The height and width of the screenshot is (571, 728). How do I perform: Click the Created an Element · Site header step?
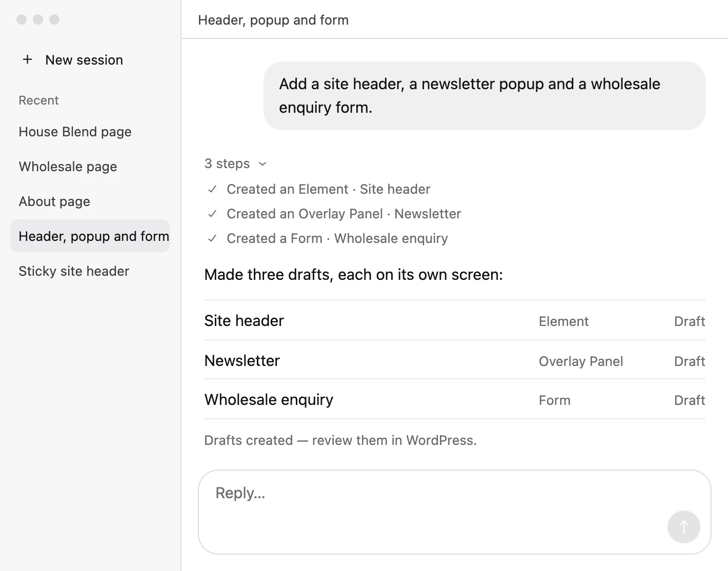328,189
